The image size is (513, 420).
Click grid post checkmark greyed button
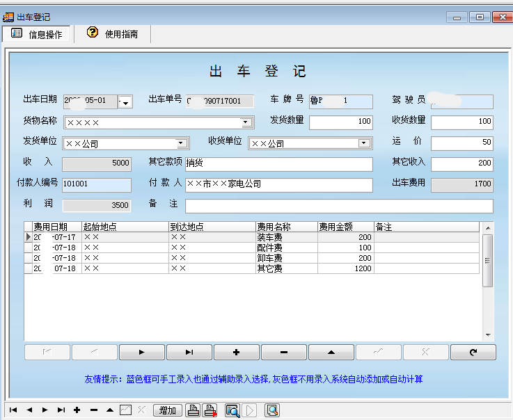(x=379, y=352)
